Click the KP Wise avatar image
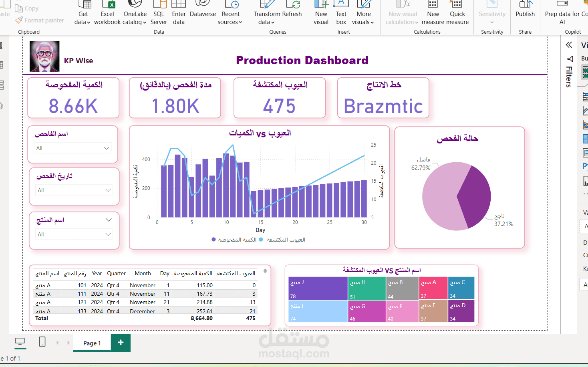588x367 pixels. 44,56
